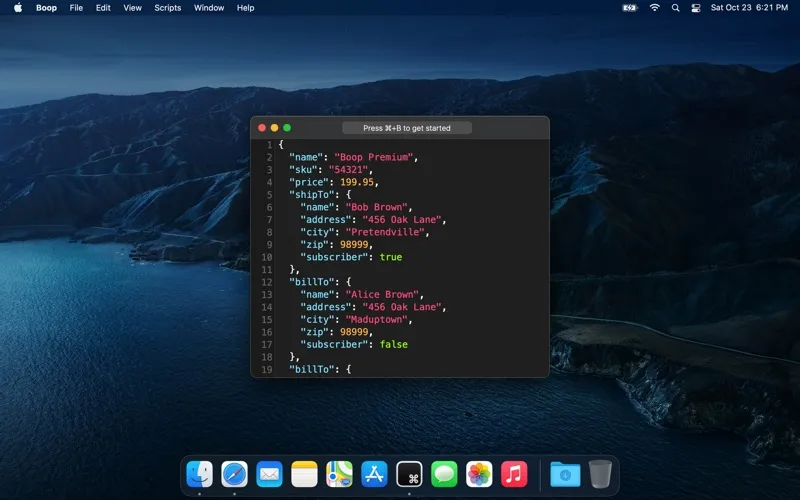Click line number 10 in the gutter
Viewport: 800px width, 500px height.
tap(267, 257)
